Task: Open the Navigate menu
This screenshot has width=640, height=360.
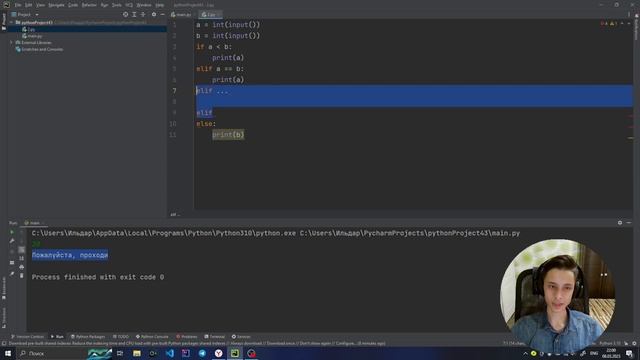Action: click(x=56, y=5)
